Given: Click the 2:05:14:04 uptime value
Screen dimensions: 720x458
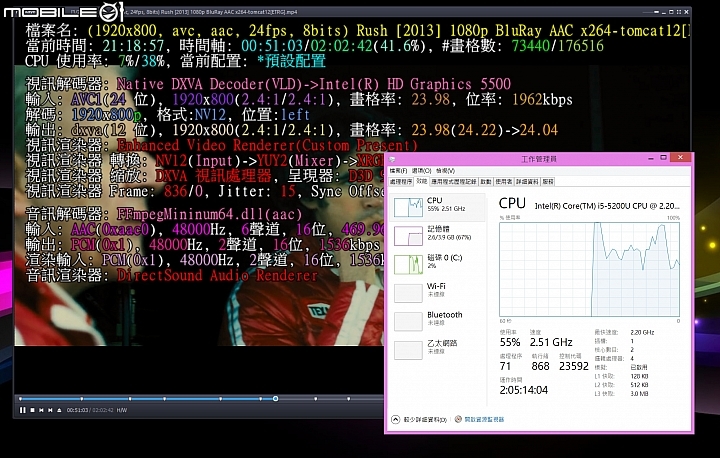Looking at the screenshot, I should (x=523, y=390).
